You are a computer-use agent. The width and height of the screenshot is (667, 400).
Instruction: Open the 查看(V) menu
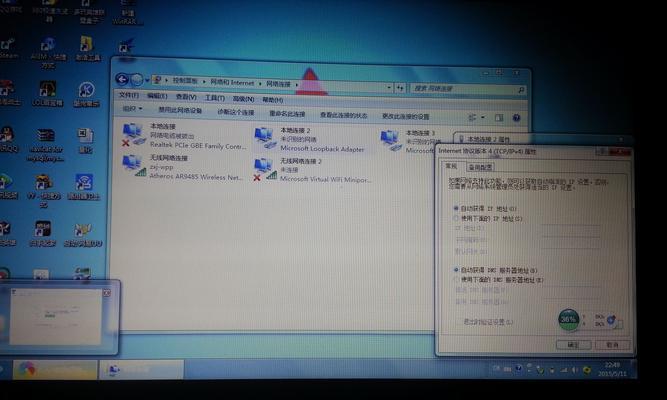click(186, 97)
